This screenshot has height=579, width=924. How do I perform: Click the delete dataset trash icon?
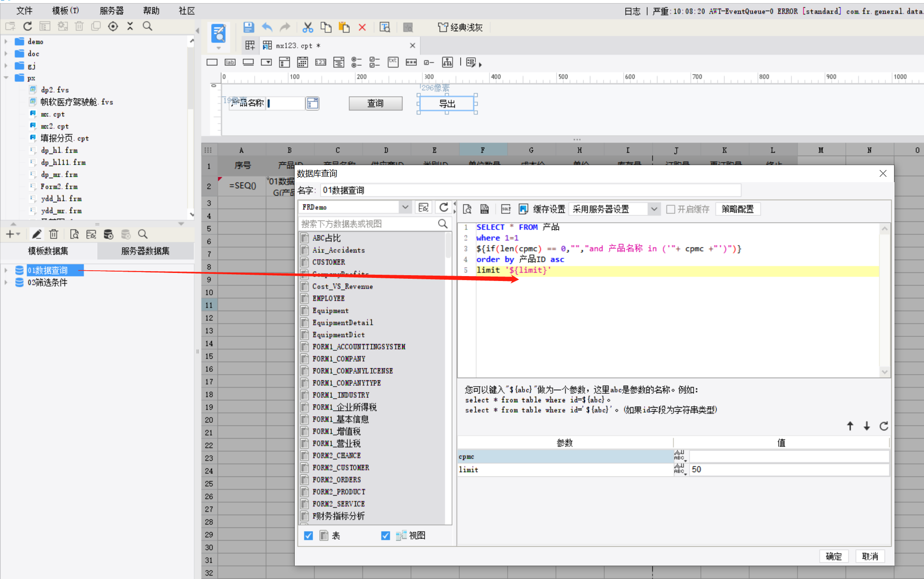54,234
